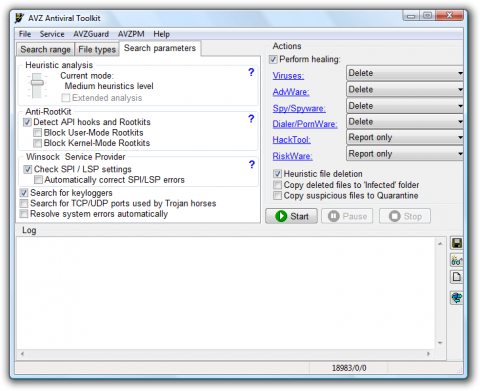Enable Copy deleted files to Infected folder
480x391 pixels.
277,185
